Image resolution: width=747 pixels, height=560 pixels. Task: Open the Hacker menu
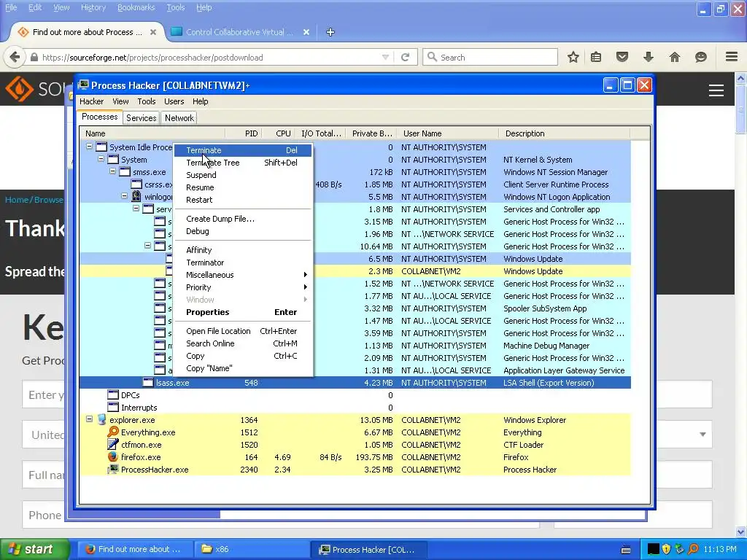coord(91,101)
